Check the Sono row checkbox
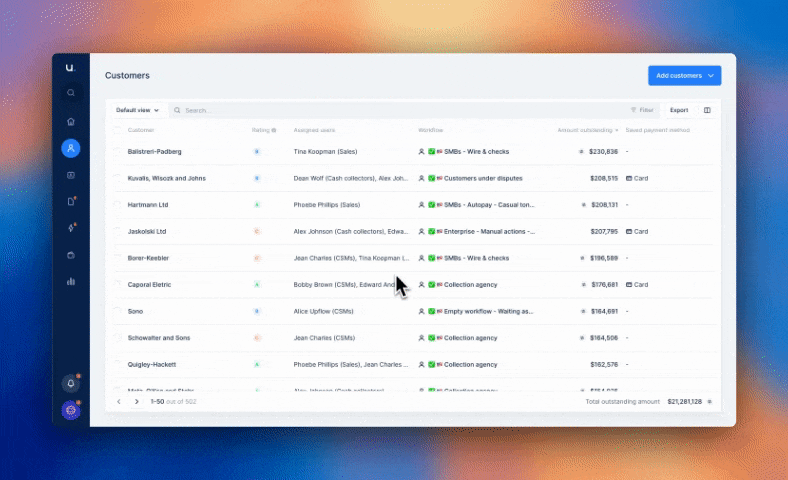 click(x=117, y=311)
